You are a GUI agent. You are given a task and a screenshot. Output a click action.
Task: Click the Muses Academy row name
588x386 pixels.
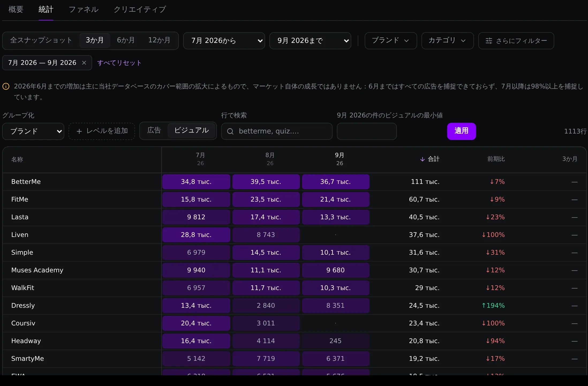(x=37, y=270)
